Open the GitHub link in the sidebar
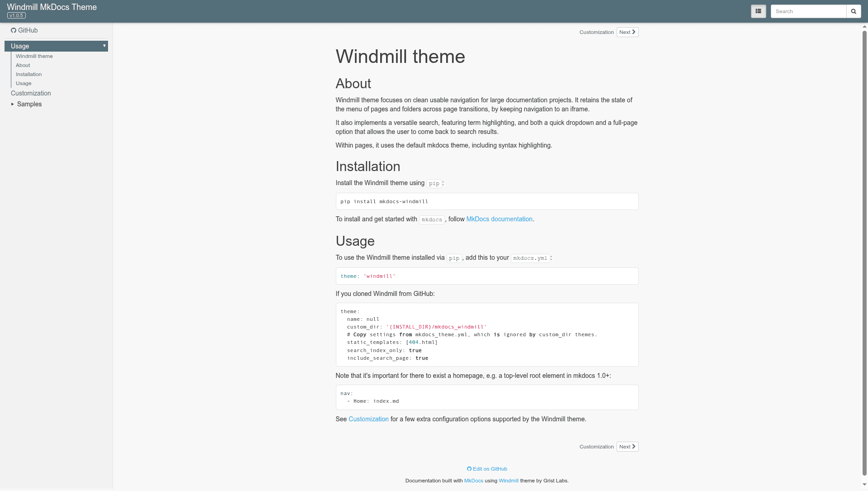The height and width of the screenshot is (491, 868). pos(24,30)
